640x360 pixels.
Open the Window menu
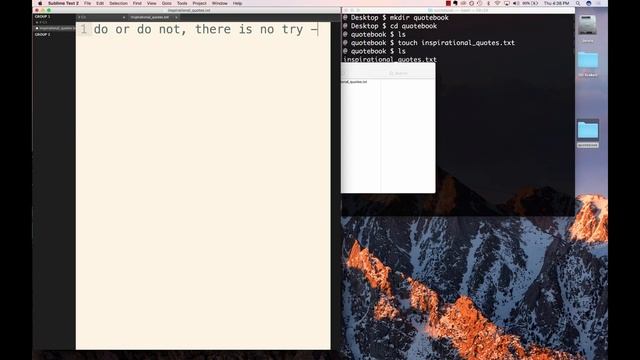pyautogui.click(x=220, y=3)
